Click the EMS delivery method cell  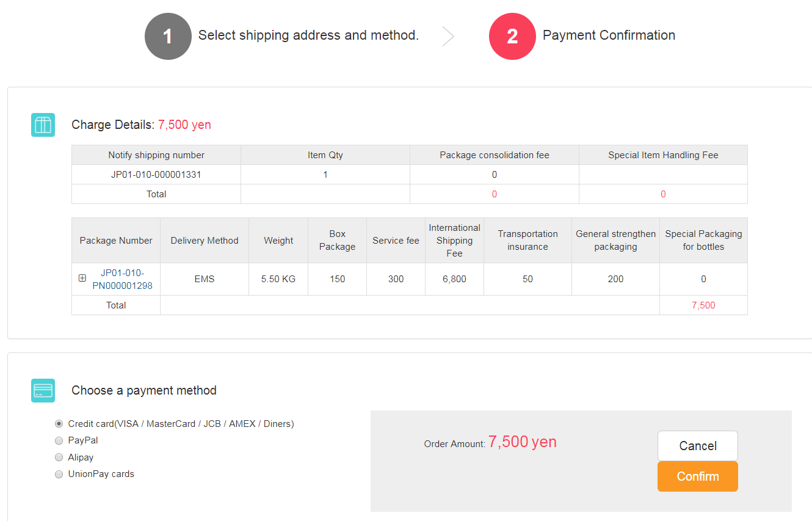(x=205, y=279)
